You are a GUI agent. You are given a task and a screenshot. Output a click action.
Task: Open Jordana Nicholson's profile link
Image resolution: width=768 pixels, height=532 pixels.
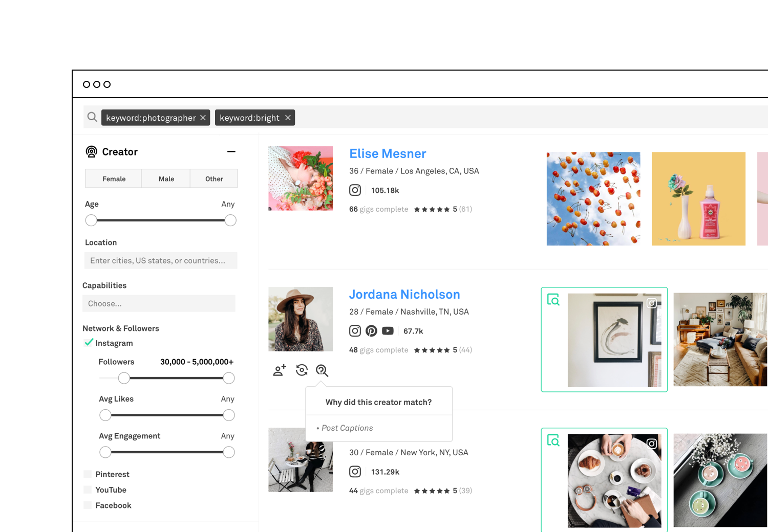[404, 294]
